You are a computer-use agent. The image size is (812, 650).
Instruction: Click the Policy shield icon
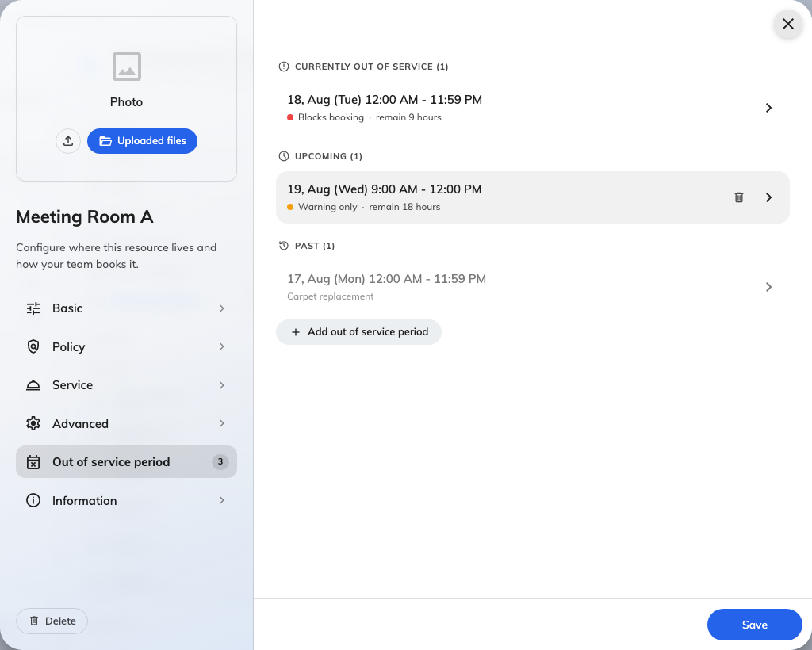point(33,346)
